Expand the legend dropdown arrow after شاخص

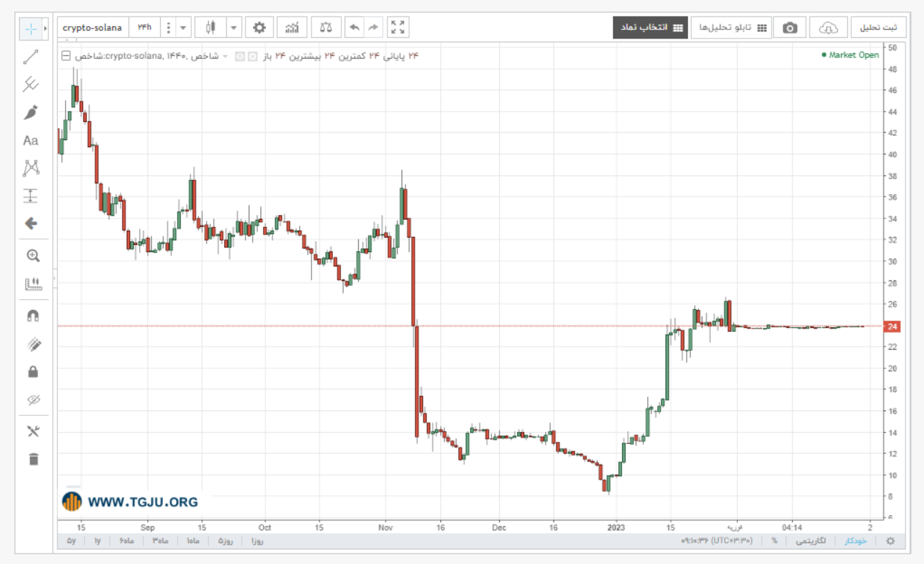pos(226,56)
